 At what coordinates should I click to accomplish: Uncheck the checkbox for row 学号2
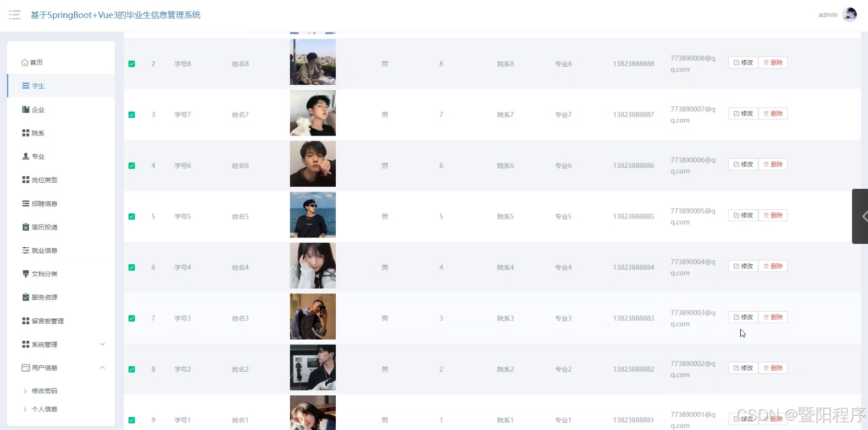coord(132,369)
